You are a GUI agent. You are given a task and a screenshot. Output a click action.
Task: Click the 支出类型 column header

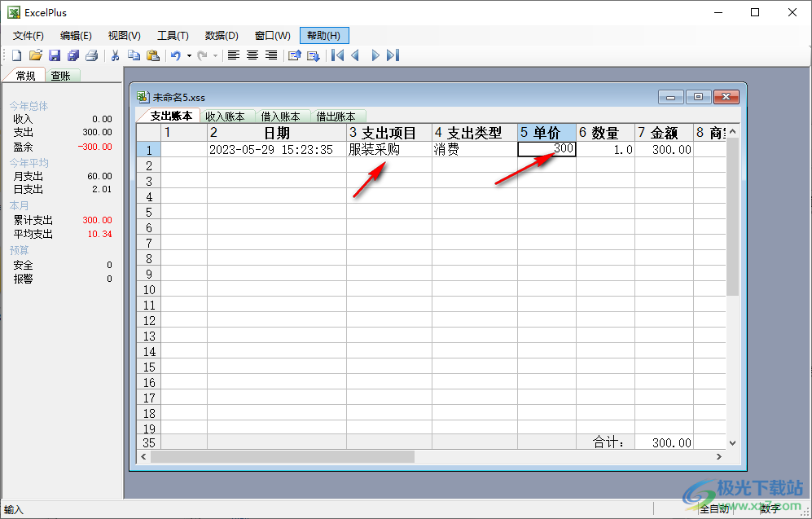point(474,133)
